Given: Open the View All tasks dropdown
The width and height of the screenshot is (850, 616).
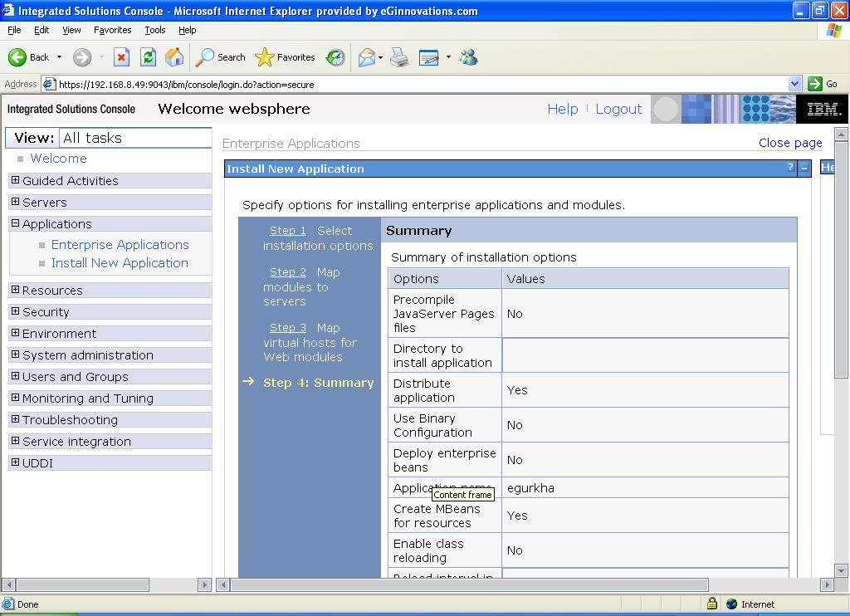Looking at the screenshot, I should click(x=135, y=138).
